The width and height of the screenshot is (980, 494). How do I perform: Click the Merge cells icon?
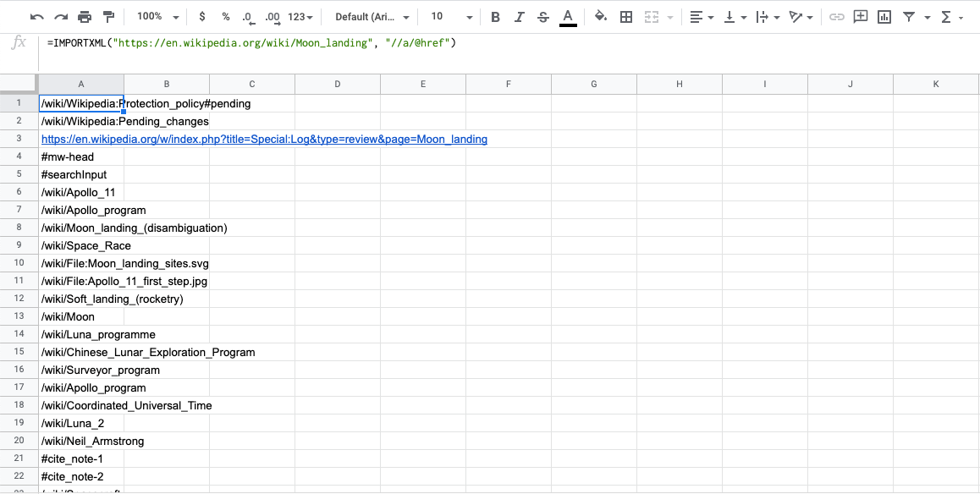[652, 17]
